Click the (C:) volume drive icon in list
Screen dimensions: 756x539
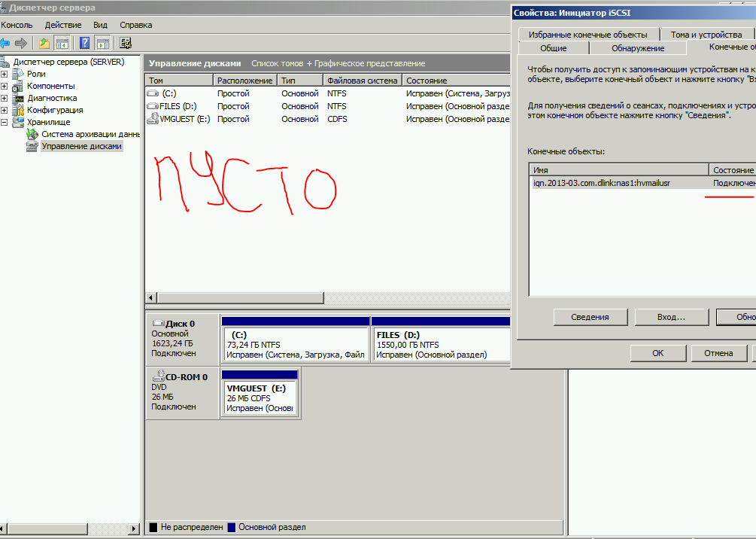153,93
